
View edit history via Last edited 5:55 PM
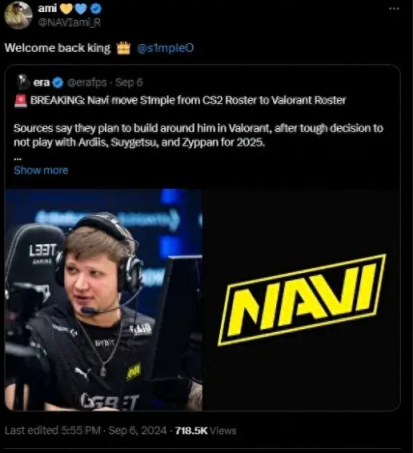pyautogui.click(x=53, y=430)
